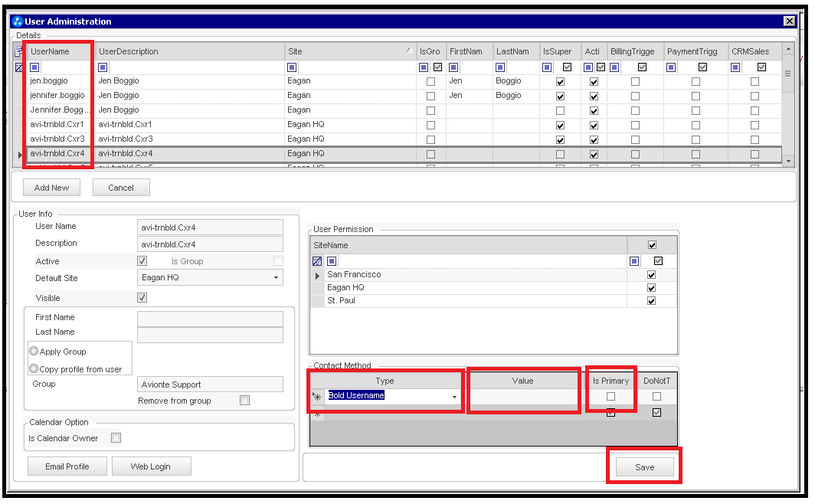Screen dimensions: 815x504
Task: Click the clear-filter icon at the left of the user grid filter row
Action: click(18, 67)
